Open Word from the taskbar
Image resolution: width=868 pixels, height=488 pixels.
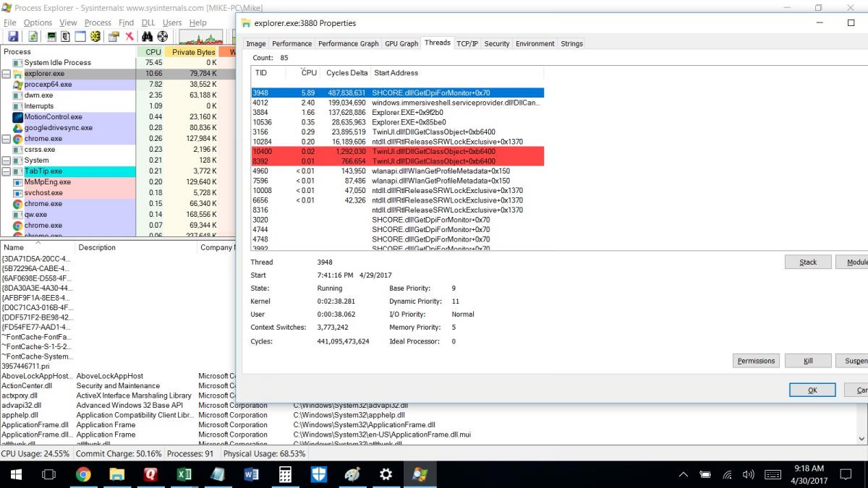[252, 474]
